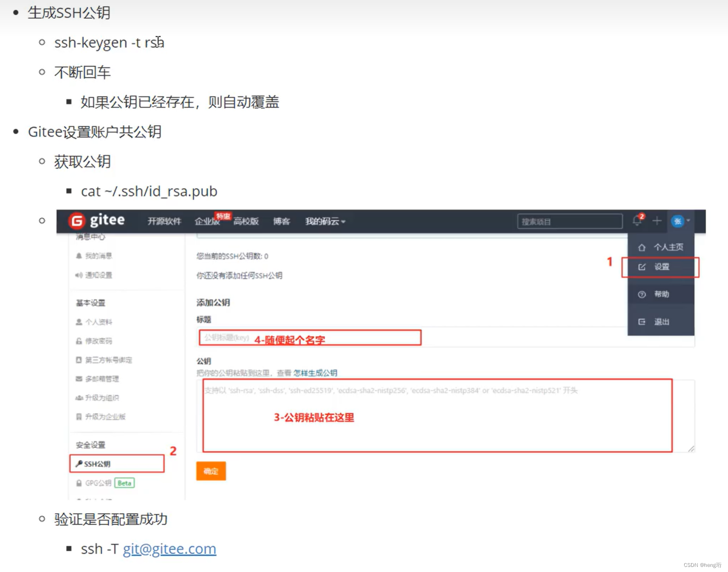
Task: Open 修改密码 in the sidebar
Action: pyautogui.click(x=99, y=341)
